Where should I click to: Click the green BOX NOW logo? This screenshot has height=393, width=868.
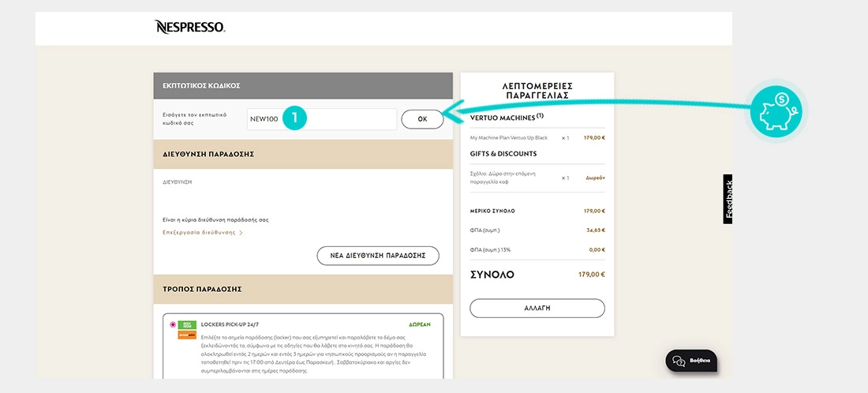pyautogui.click(x=187, y=325)
